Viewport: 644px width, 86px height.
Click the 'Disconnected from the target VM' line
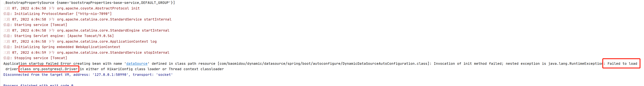point(88,75)
